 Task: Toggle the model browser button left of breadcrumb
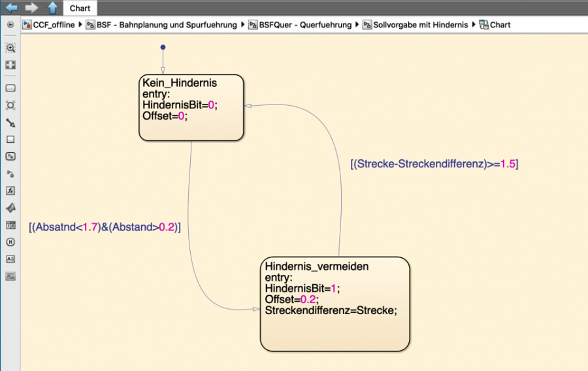pos(10,25)
